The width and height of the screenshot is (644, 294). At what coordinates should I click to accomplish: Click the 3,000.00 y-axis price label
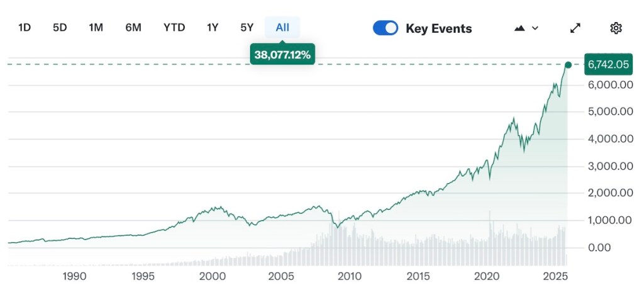(x=609, y=166)
